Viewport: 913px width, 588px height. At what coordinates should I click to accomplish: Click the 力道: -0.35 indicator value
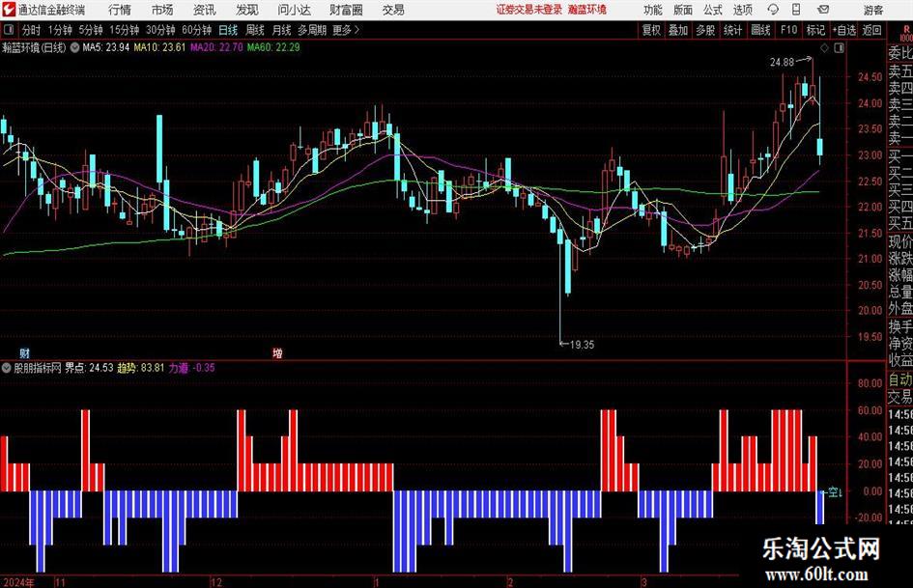(x=191, y=367)
